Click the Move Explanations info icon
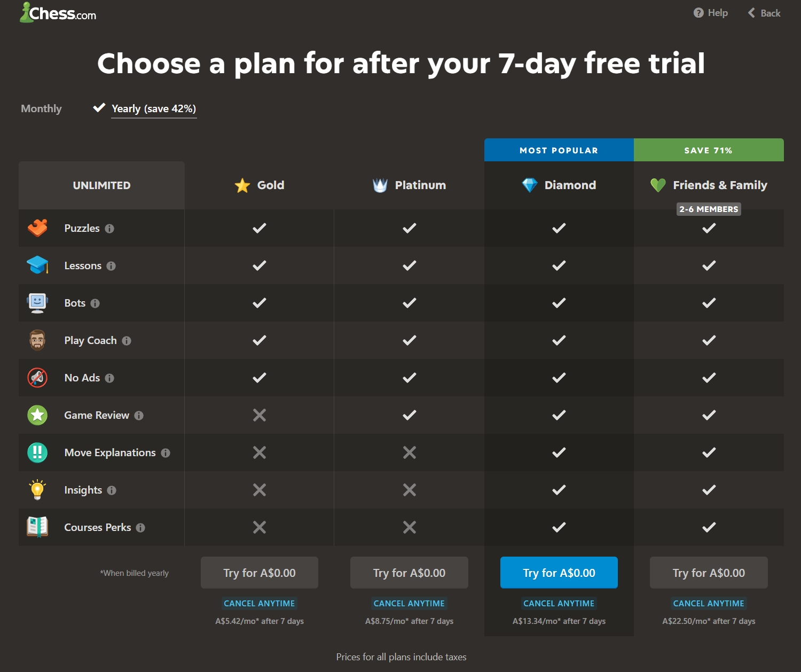 tap(166, 453)
